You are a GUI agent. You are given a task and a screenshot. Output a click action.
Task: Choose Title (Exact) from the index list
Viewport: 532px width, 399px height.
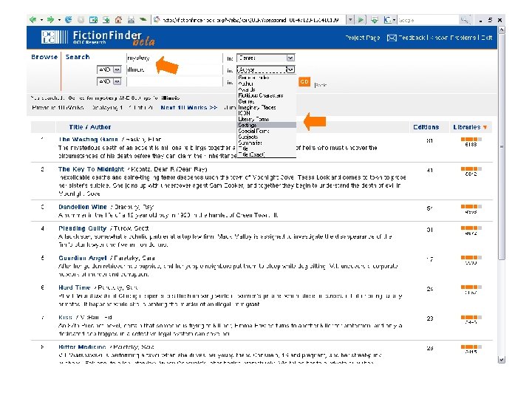[266, 154]
